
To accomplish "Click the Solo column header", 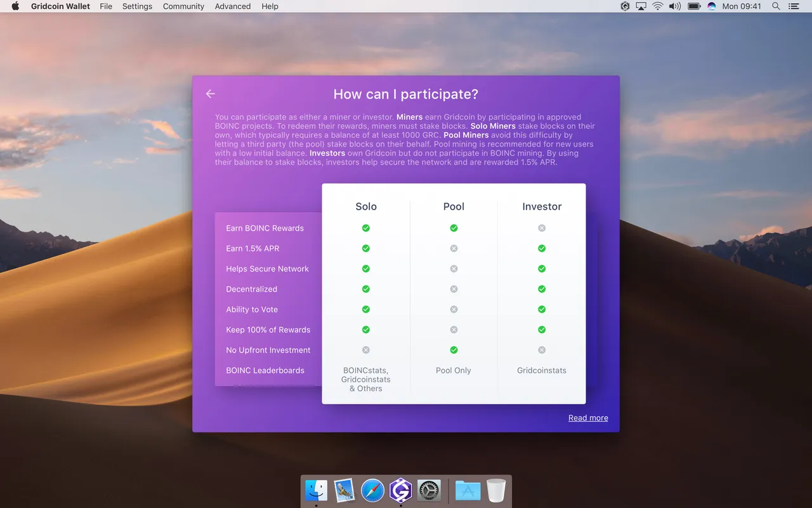I will pos(366,206).
